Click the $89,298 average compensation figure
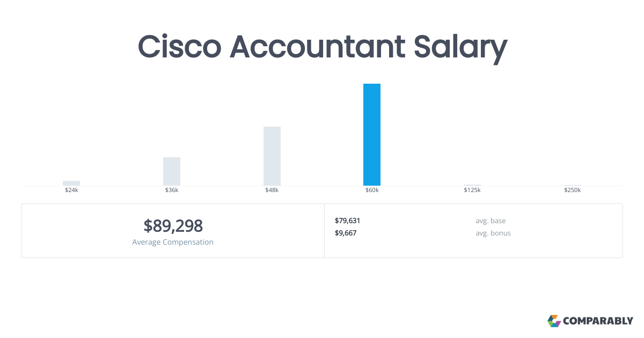644x338 pixels. click(173, 226)
